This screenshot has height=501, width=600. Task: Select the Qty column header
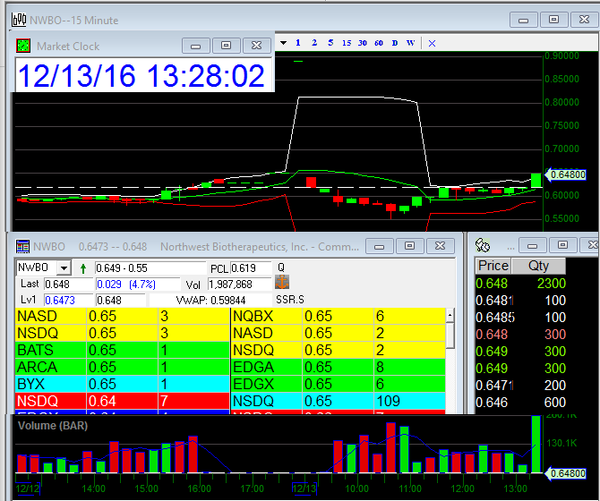[x=538, y=266]
